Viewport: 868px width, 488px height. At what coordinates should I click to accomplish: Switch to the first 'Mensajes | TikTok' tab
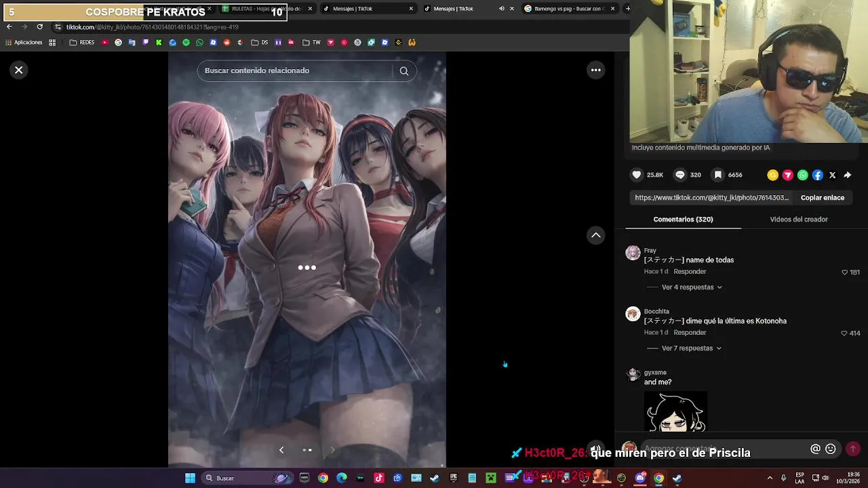(368, 9)
